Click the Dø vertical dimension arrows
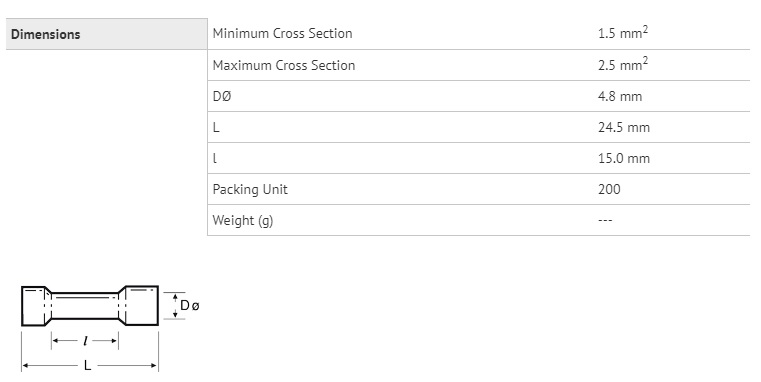Screen dimensions: 761x382 point(175,305)
